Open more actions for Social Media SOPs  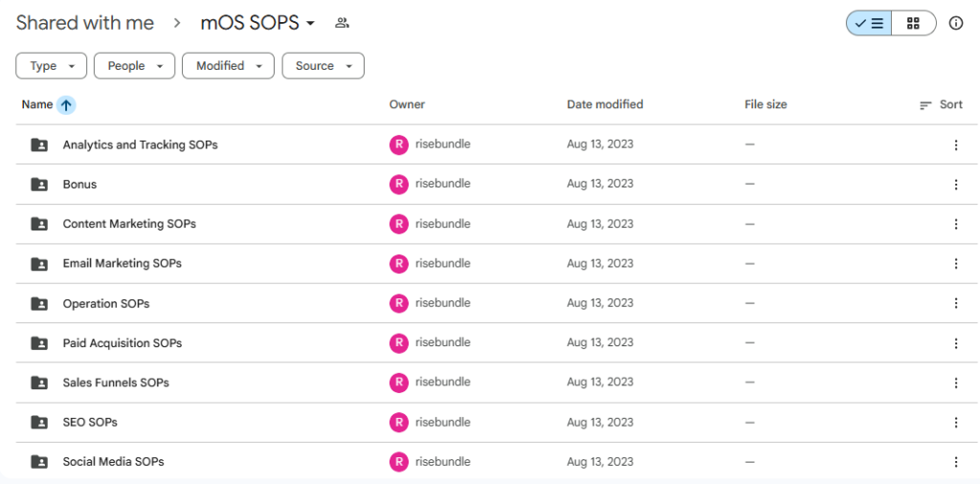(955, 462)
